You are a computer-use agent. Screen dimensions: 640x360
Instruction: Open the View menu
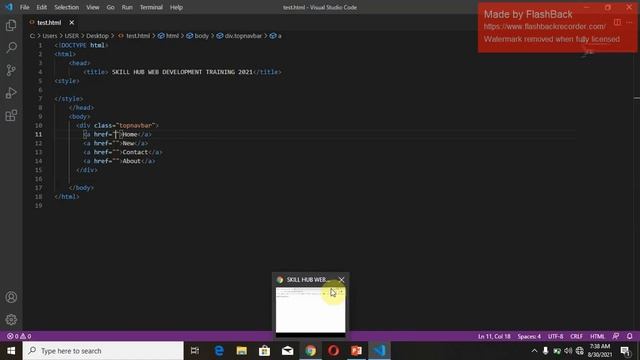(93, 7)
